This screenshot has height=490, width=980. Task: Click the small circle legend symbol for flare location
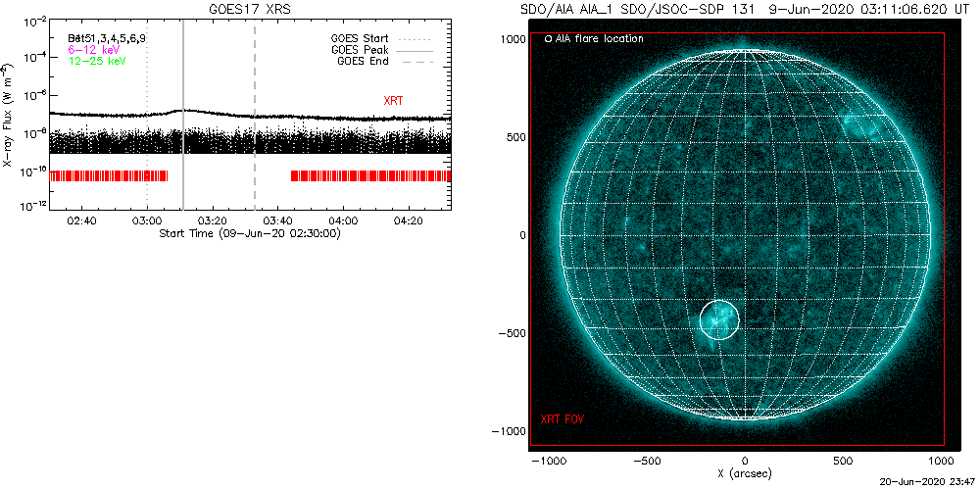point(548,39)
